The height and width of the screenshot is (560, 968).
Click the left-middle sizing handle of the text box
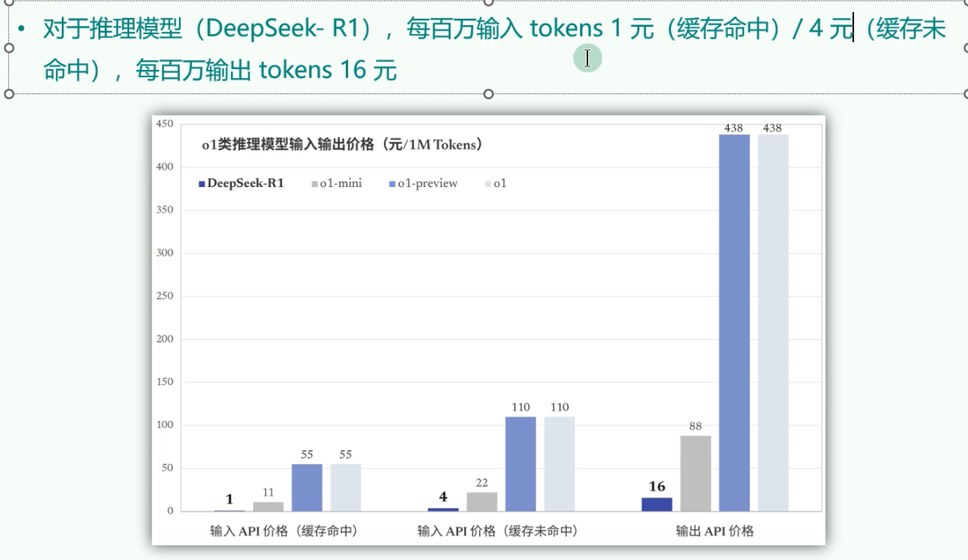[x=9, y=48]
